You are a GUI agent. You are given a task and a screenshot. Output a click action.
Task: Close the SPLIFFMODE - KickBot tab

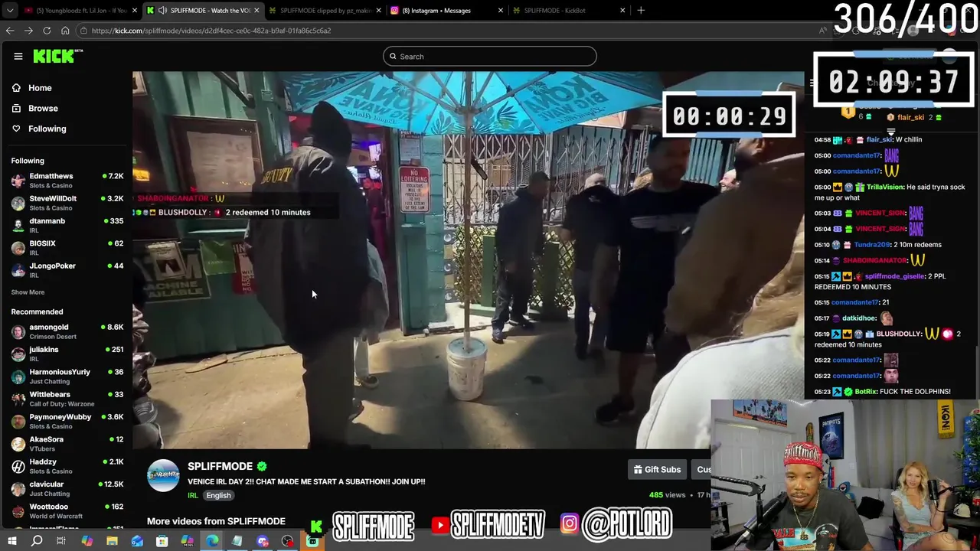coord(622,11)
